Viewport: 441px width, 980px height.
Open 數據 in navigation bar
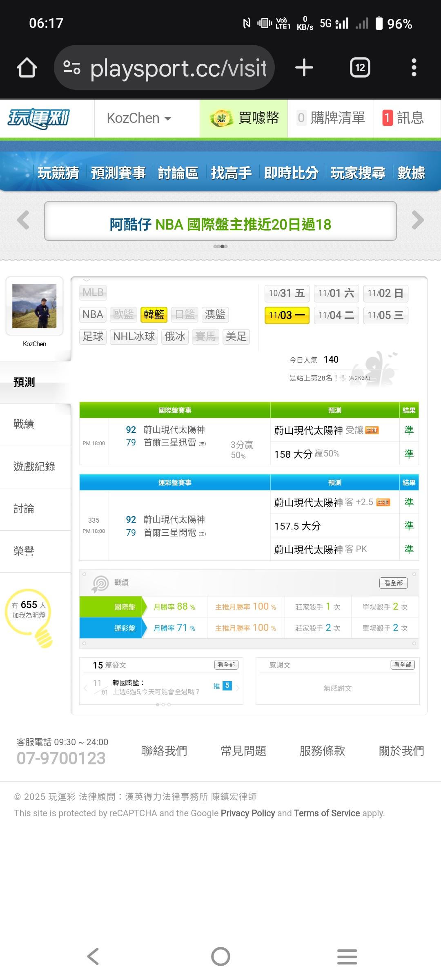pos(411,173)
